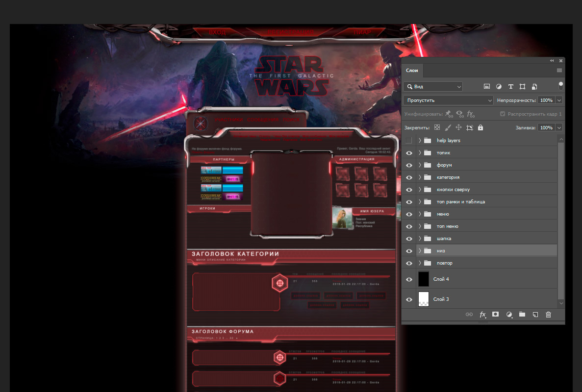Click the ЗАГОЛОВОК КАТЕГОРИИ heading in canvas
Image resolution: width=582 pixels, height=392 pixels.
pos(235,254)
